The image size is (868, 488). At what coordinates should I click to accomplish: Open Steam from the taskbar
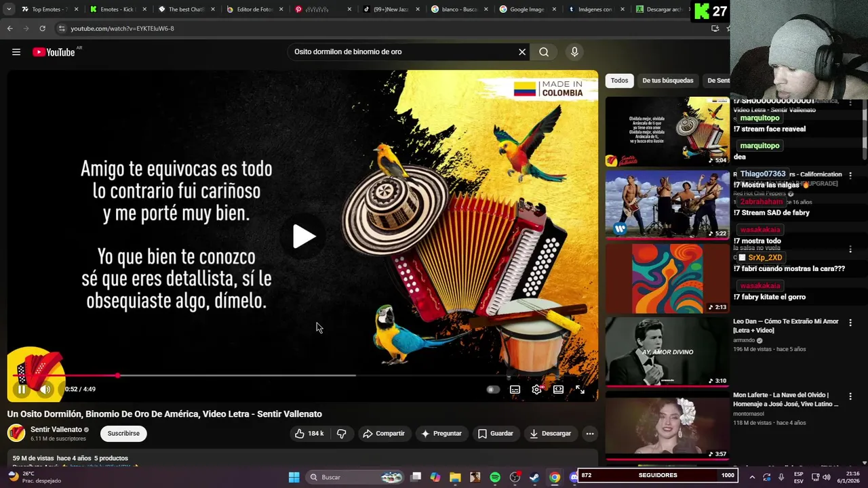(534, 477)
